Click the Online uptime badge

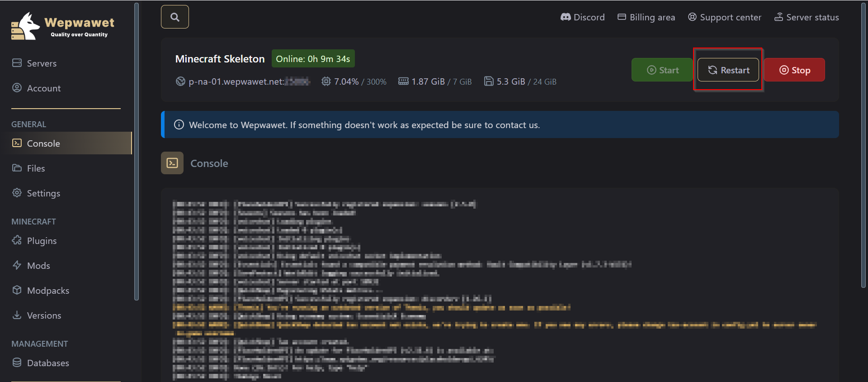pos(313,58)
